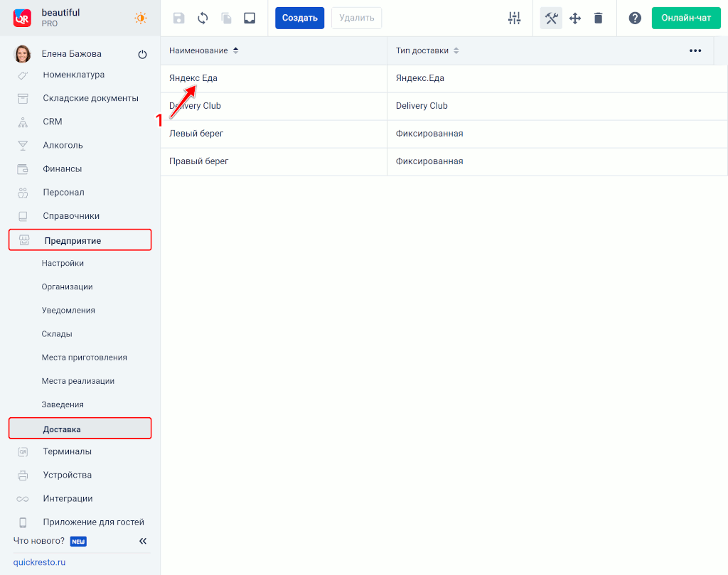This screenshot has width=728, height=575.
Task: Click the Складские документы box icon
Action: click(x=23, y=98)
